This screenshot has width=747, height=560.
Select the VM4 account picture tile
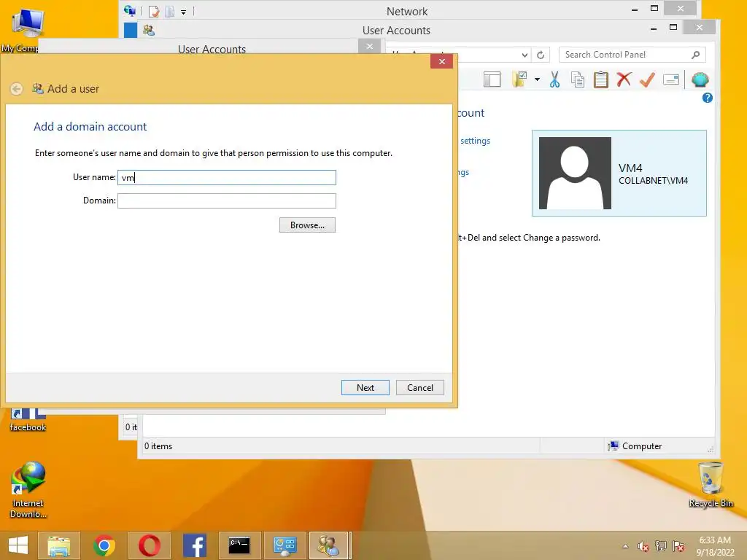(x=575, y=174)
